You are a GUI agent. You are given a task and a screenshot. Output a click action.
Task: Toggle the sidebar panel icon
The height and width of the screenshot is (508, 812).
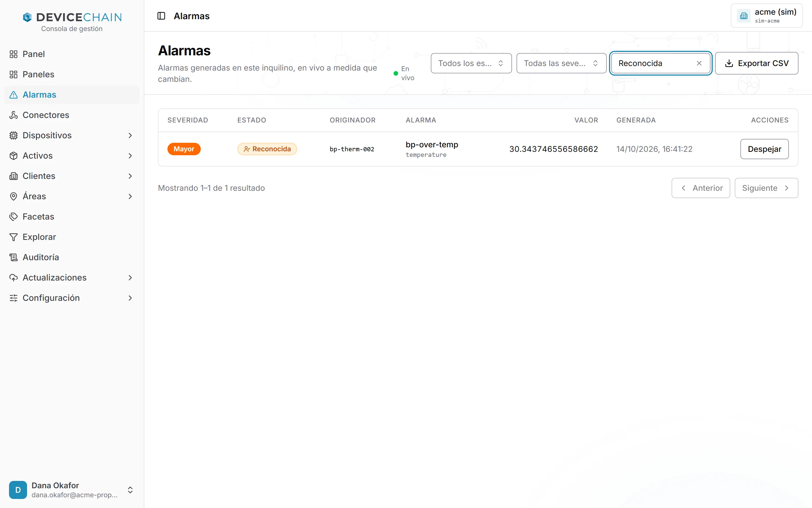[161, 16]
